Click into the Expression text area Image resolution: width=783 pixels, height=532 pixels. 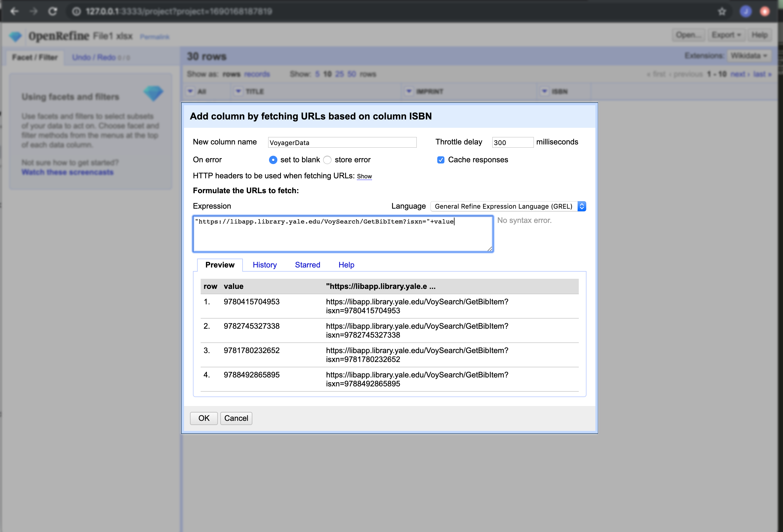(x=343, y=234)
